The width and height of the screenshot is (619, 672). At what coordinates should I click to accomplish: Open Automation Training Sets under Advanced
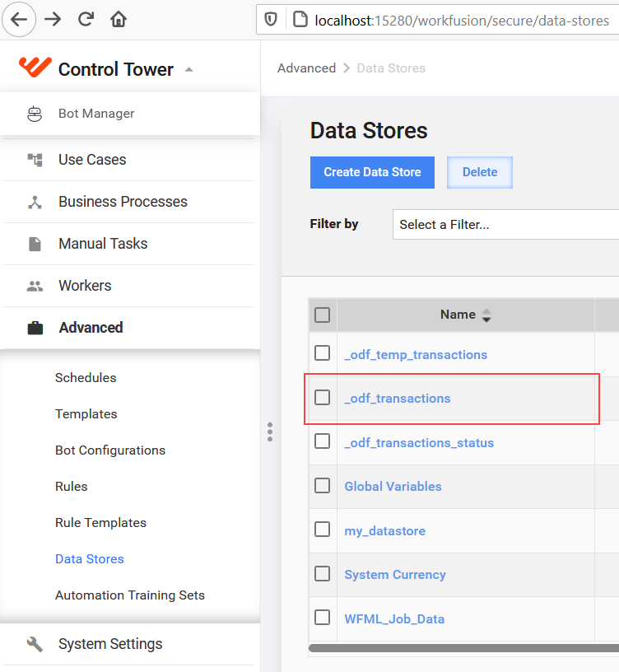coord(130,595)
